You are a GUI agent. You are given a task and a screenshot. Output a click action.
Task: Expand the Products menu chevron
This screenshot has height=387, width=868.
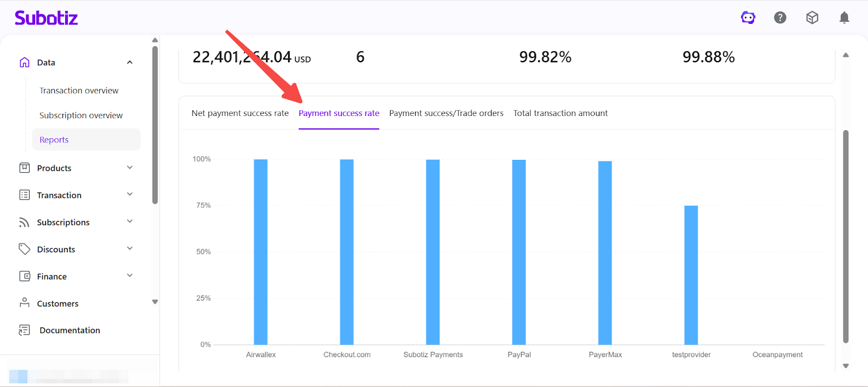click(x=130, y=167)
